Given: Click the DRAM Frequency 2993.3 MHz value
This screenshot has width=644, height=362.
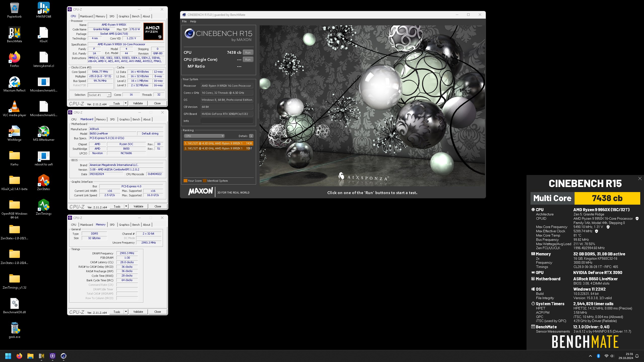Looking at the screenshot, I should (127, 253).
